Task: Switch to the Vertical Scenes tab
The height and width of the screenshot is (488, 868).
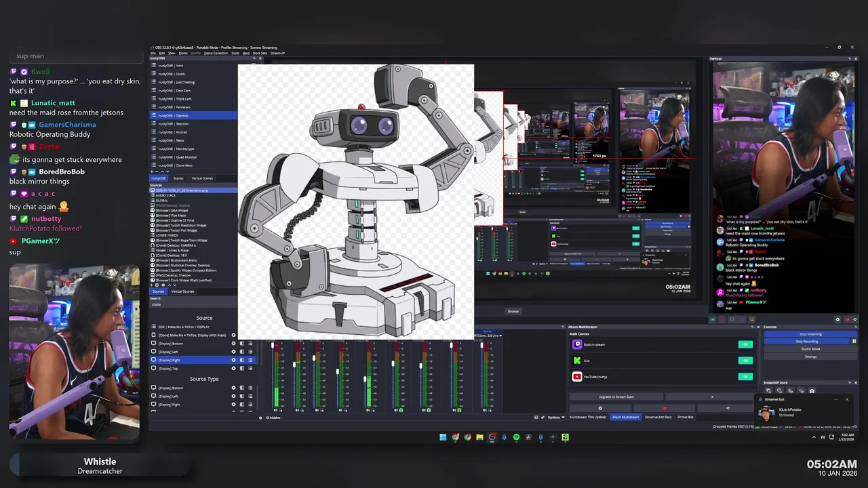Action: 202,178
